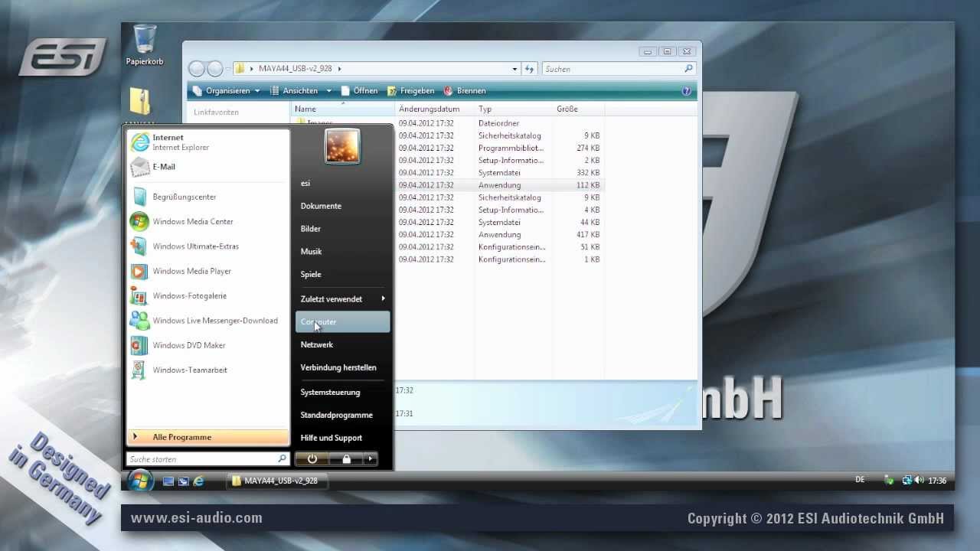Click the user account picture in Start menu
980x551 pixels.
pyautogui.click(x=342, y=146)
